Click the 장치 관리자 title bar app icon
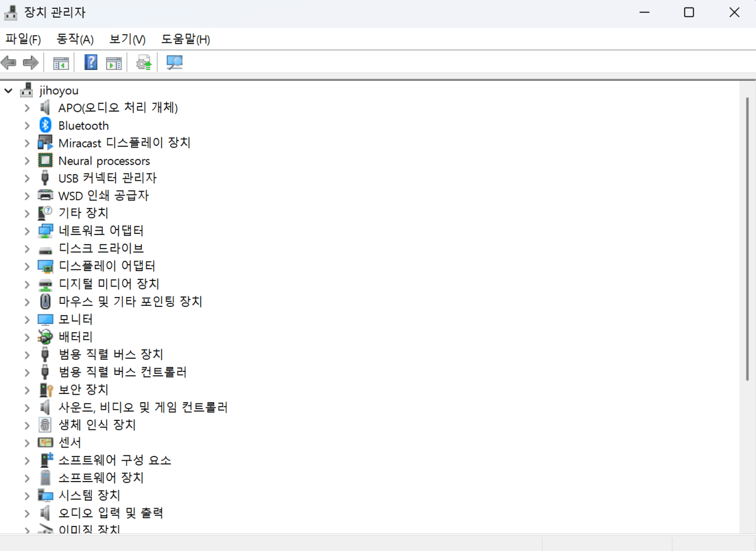756x551 pixels. coord(11,13)
